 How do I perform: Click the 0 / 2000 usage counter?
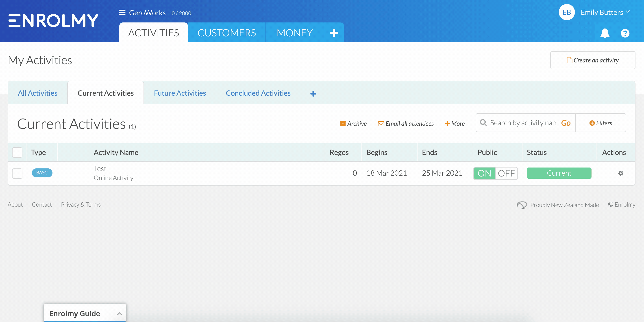(x=181, y=13)
